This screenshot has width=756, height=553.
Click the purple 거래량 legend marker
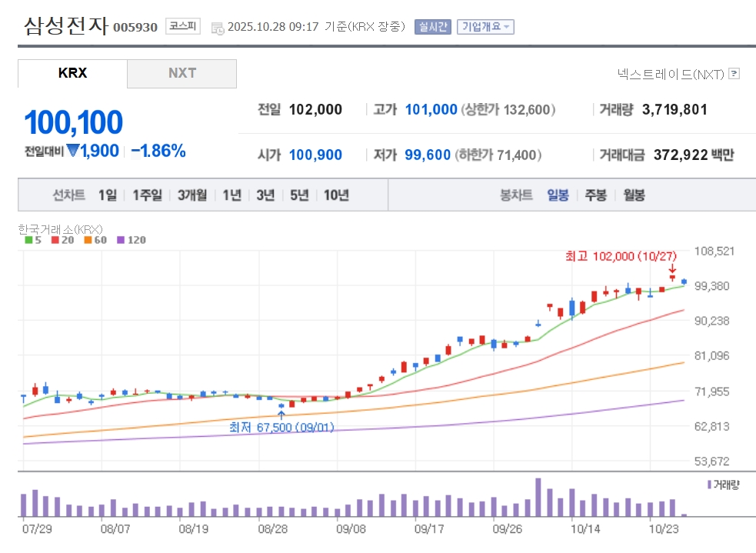[708, 485]
